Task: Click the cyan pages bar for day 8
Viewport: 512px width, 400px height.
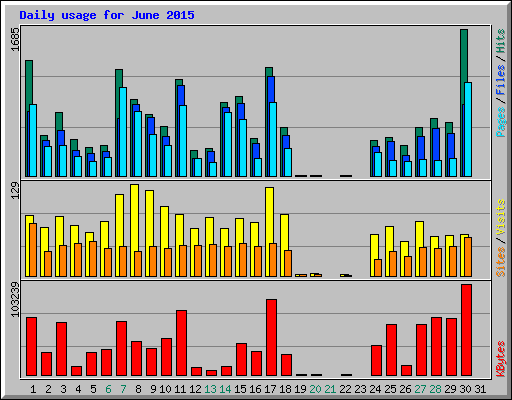Action: coord(138,144)
